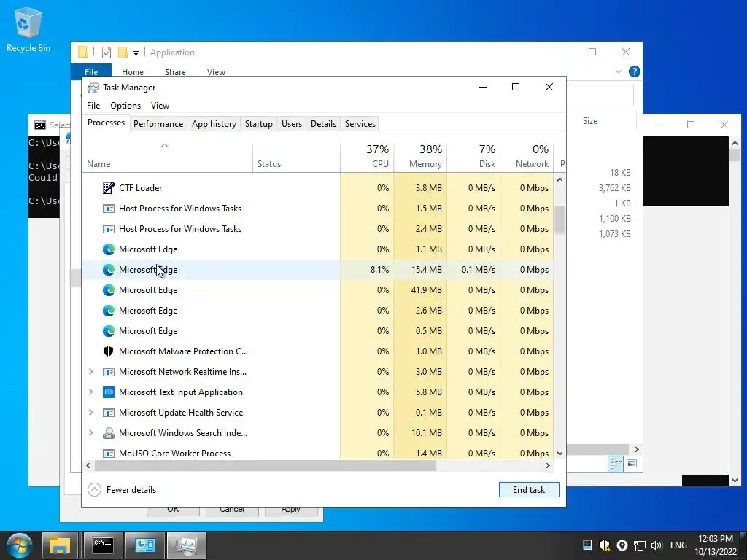The image size is (747, 560).
Task: Open the Explorer Home ribbon tab
Action: (x=133, y=72)
